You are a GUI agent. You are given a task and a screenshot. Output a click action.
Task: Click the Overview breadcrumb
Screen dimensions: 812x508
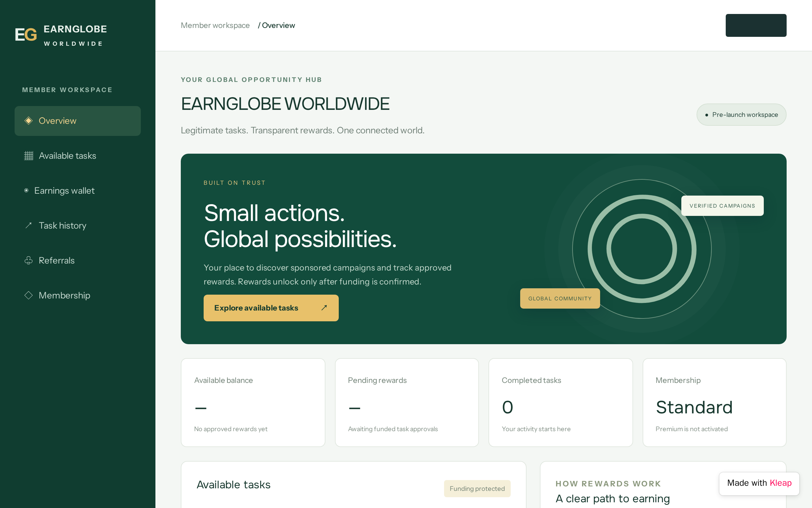click(x=278, y=25)
